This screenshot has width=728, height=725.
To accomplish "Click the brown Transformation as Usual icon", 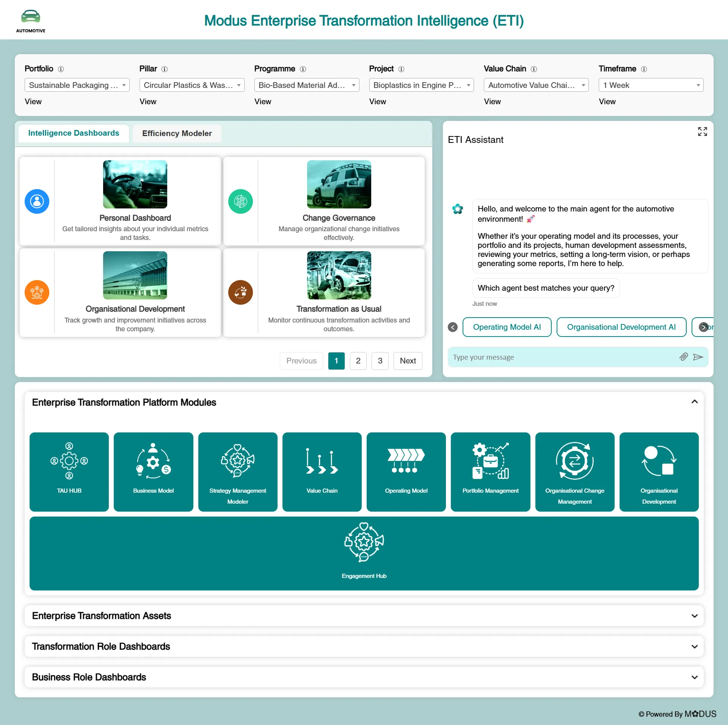I will point(240,292).
